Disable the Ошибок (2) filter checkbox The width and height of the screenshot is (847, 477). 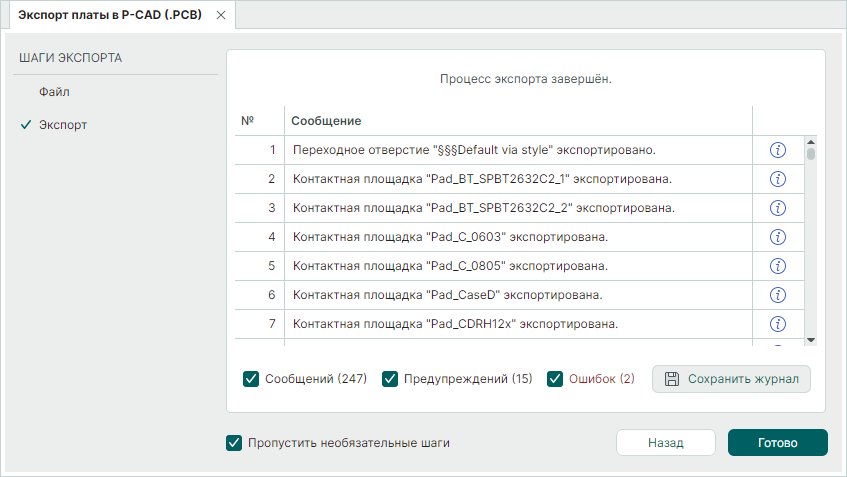coord(555,379)
